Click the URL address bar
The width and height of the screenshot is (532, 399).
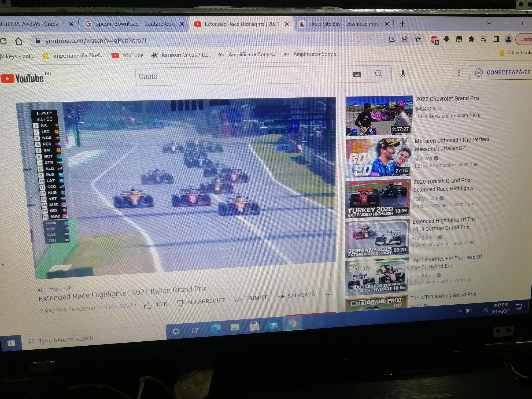coord(209,40)
